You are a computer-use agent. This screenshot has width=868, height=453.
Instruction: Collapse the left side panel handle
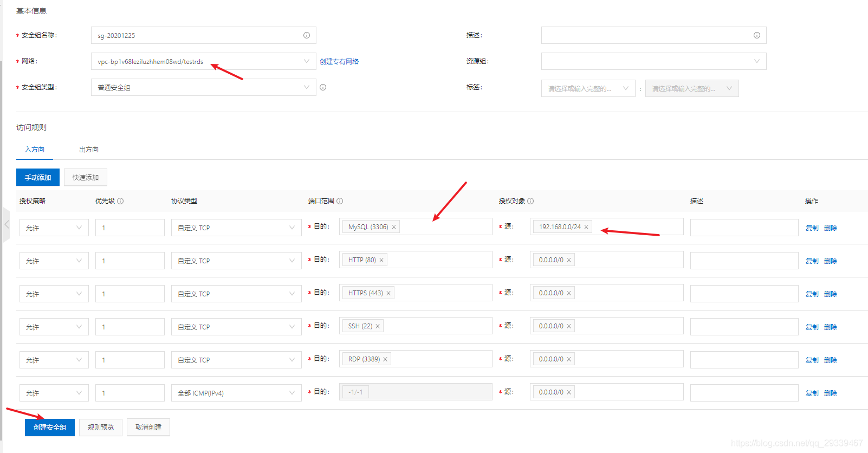7,224
